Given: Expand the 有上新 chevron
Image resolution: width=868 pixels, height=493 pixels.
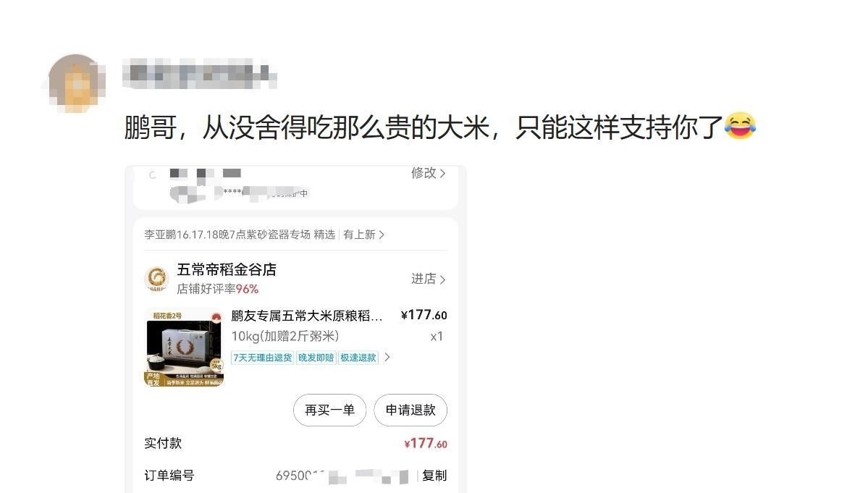Looking at the screenshot, I should (382, 235).
